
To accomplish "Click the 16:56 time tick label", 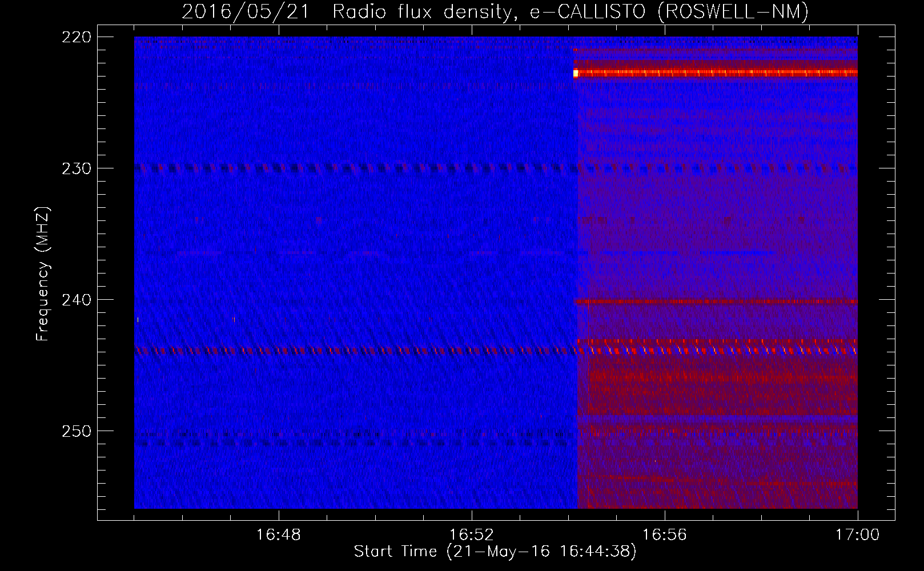I will 664,535.
